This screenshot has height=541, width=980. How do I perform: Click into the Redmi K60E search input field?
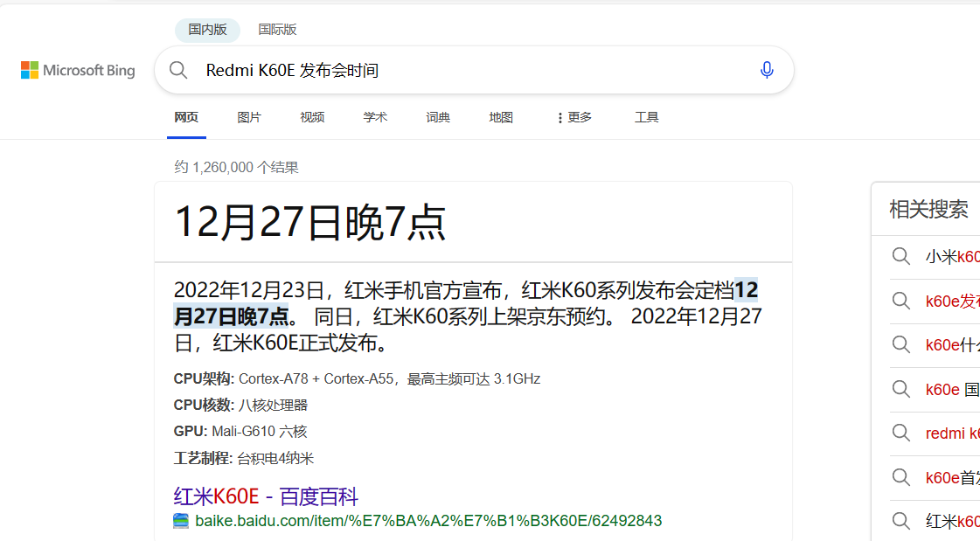click(x=472, y=70)
